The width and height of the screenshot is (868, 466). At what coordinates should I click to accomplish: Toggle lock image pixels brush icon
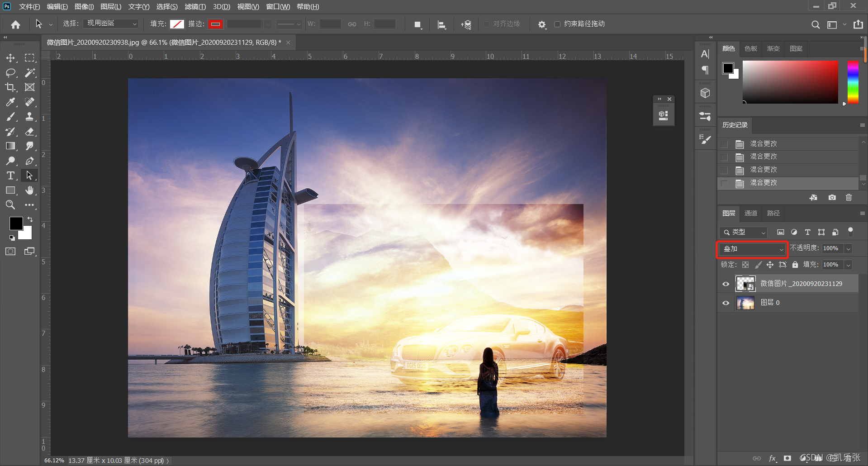pos(758,265)
